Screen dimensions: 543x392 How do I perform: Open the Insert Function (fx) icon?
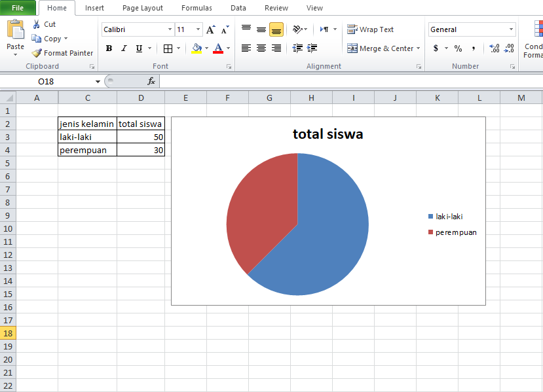151,82
